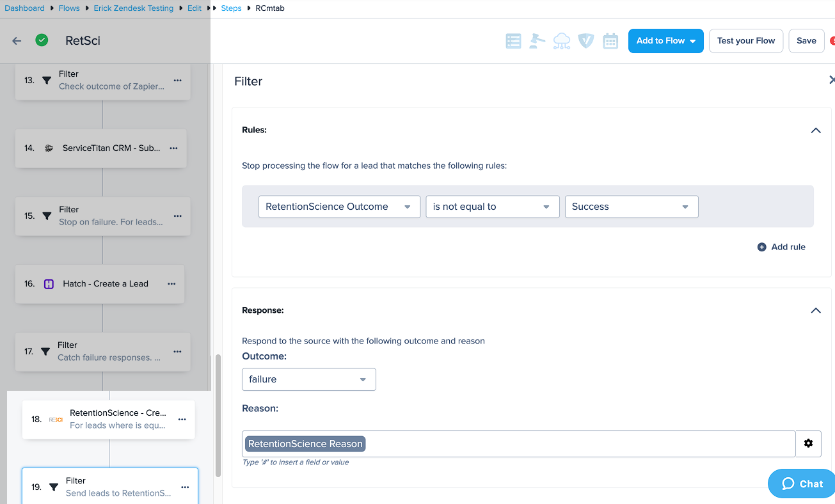
Task: Click the shield checkmark toolbar icon
Action: (x=586, y=41)
